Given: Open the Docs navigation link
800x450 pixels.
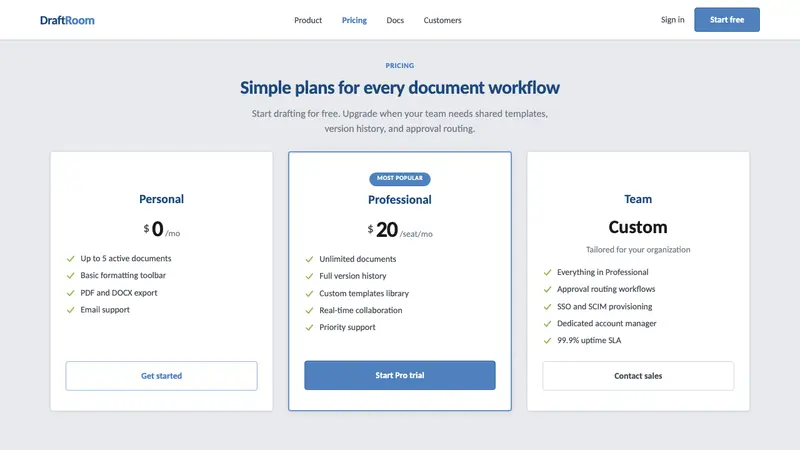Looking at the screenshot, I should (x=395, y=20).
